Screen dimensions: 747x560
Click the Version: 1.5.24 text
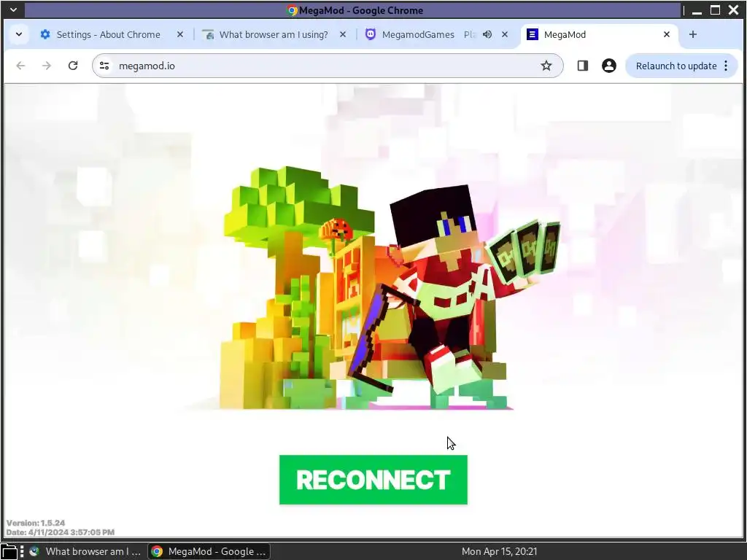pyautogui.click(x=36, y=523)
